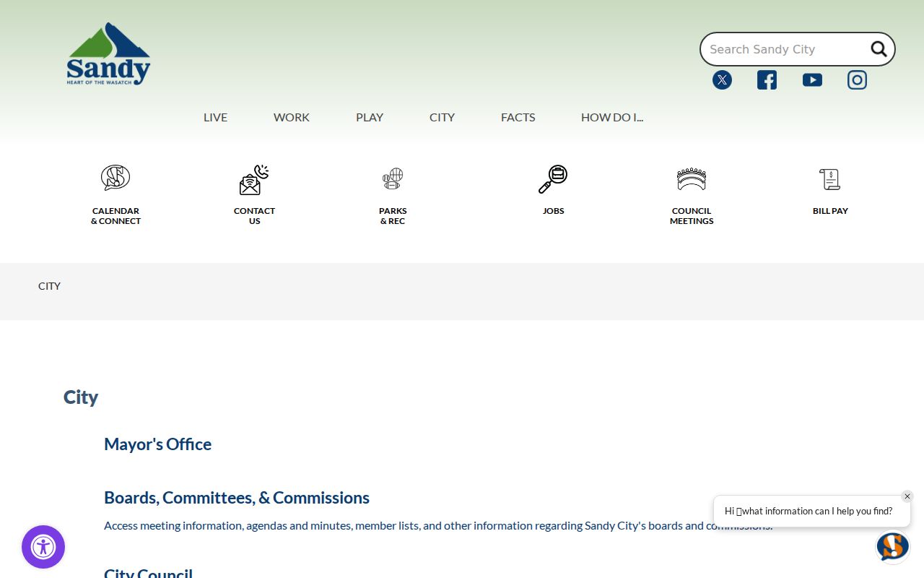Image resolution: width=924 pixels, height=578 pixels.
Task: Click the Sandy city logo
Action: click(x=108, y=54)
